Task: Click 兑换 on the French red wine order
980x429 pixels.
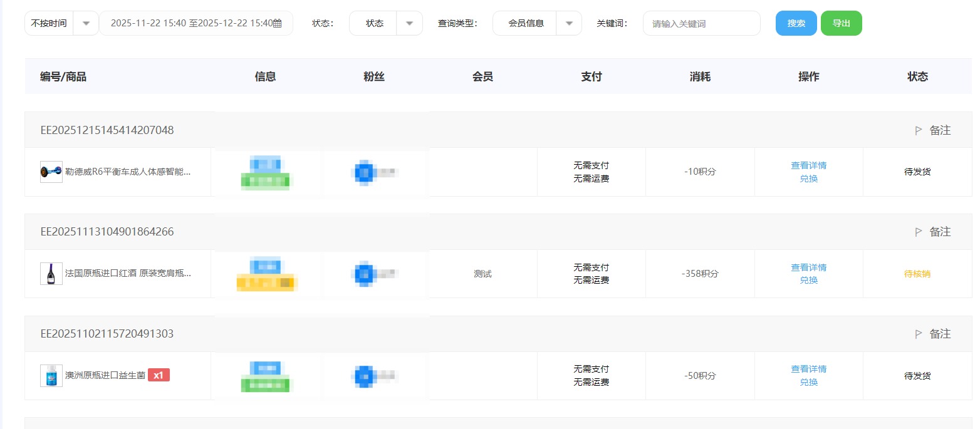Action: pyautogui.click(x=808, y=281)
